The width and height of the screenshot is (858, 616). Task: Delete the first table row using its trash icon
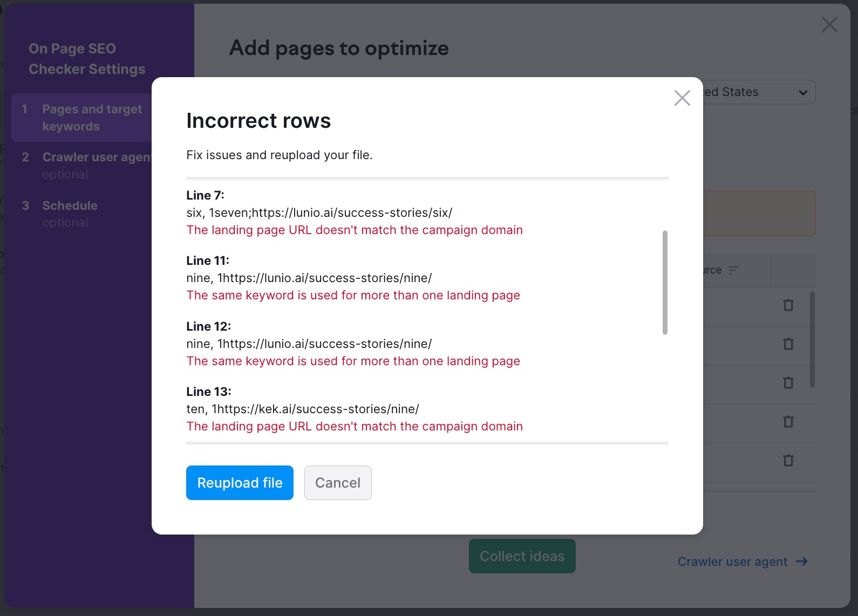point(788,305)
